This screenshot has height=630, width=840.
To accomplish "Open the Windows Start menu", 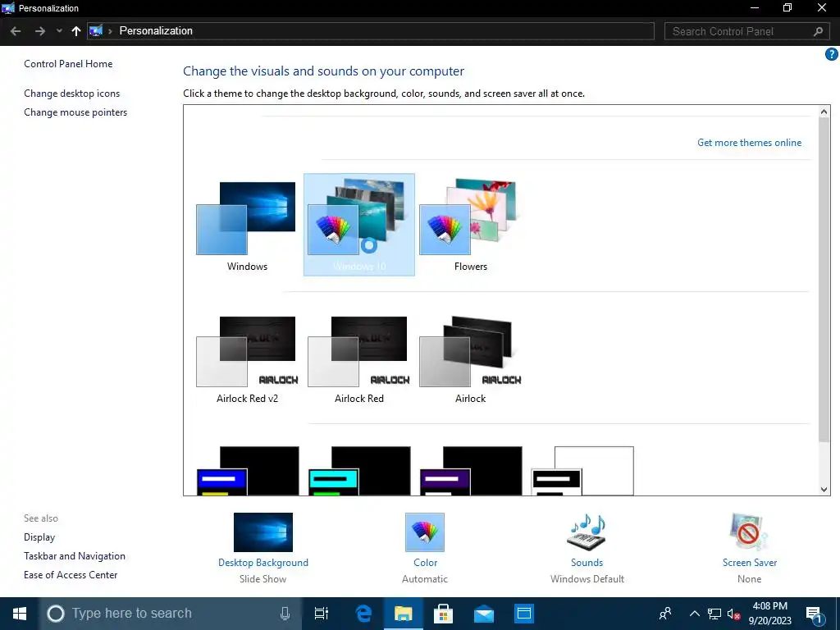I will [20, 614].
